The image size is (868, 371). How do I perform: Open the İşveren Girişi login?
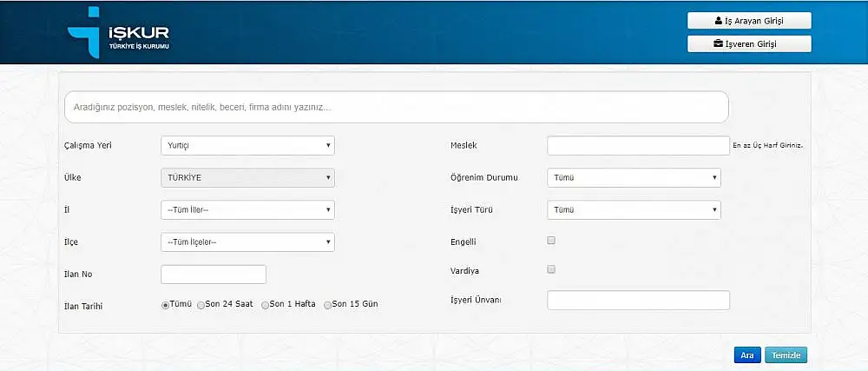749,43
